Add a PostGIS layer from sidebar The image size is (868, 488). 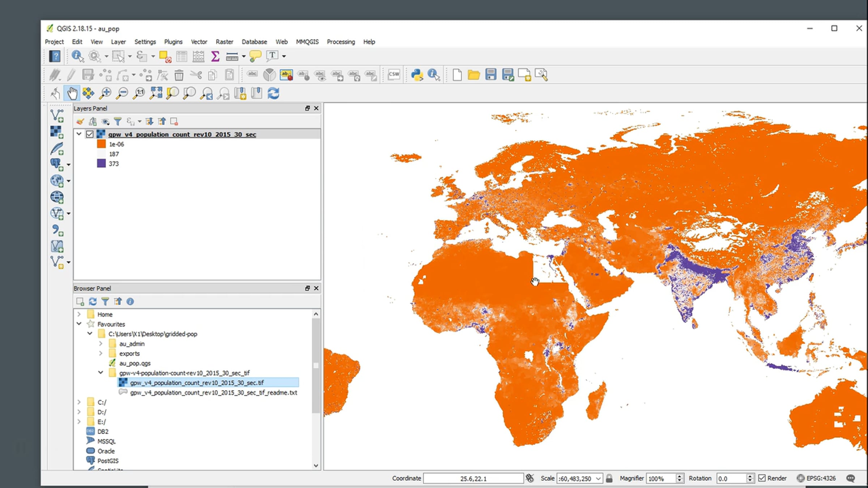tap(56, 164)
